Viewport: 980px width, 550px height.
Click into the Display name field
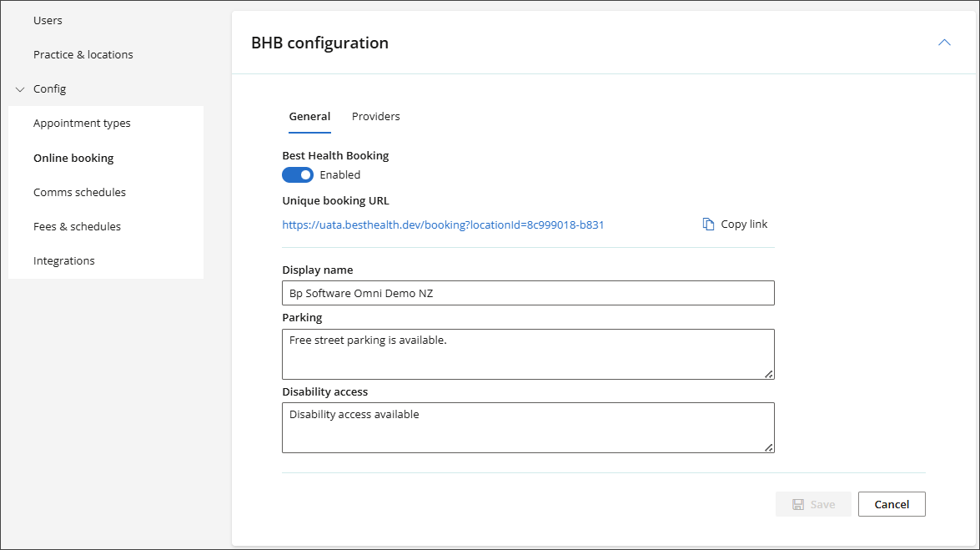[528, 293]
